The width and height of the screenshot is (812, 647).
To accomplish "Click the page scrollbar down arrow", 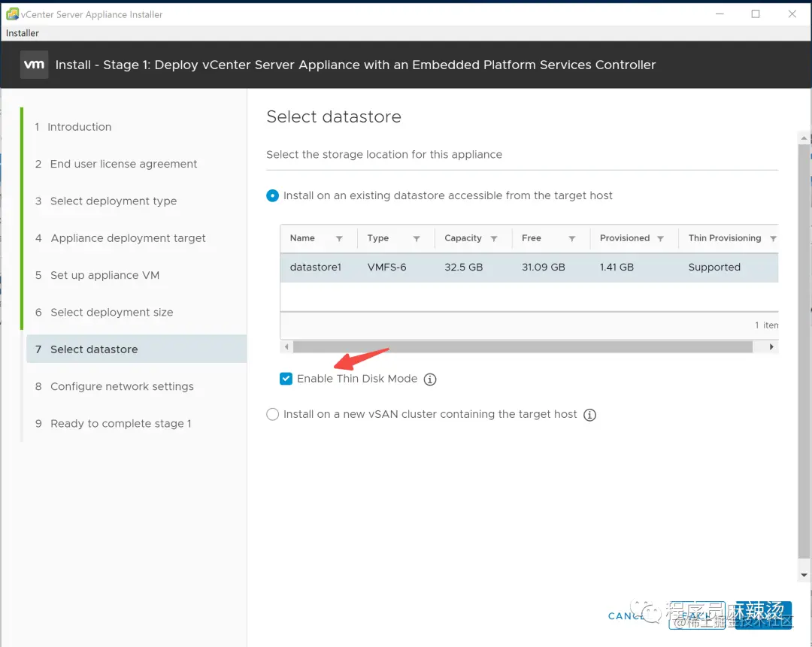I will click(x=804, y=575).
